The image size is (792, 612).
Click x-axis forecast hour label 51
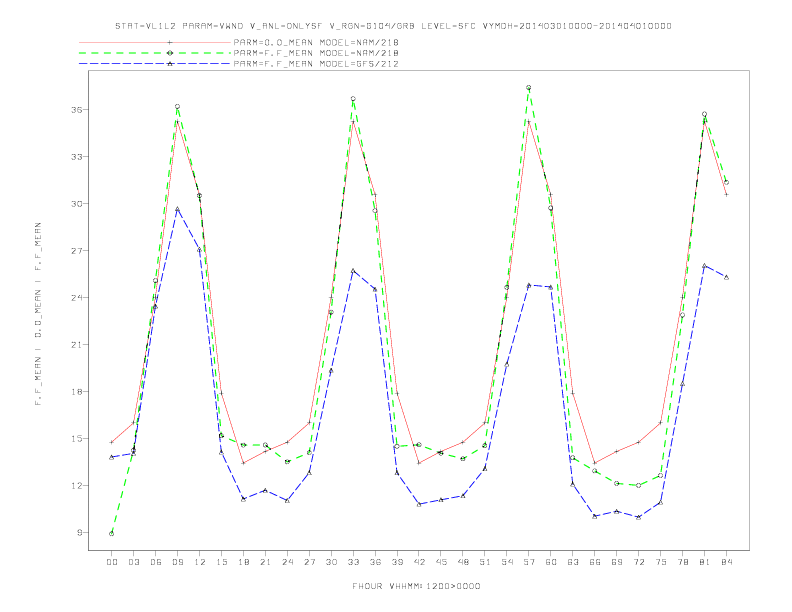[x=485, y=562]
